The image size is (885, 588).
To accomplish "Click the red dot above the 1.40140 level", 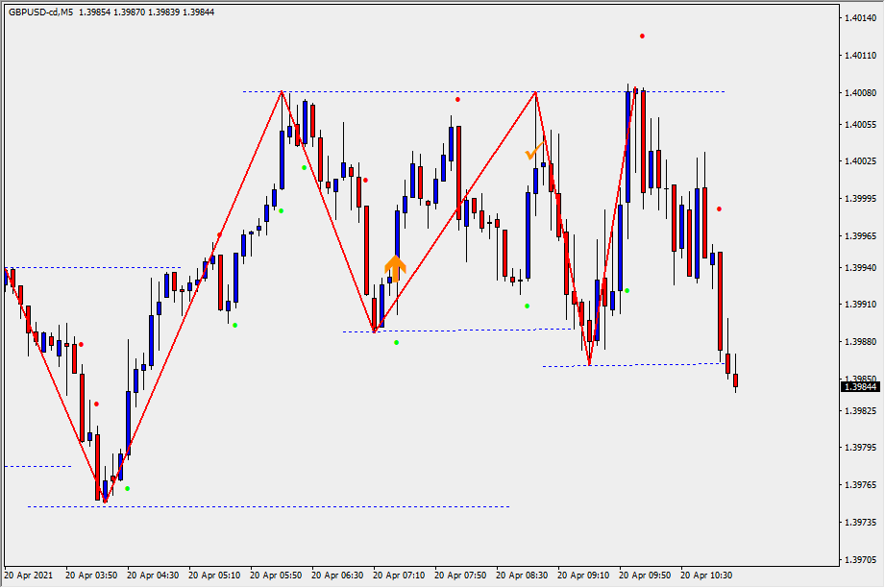I will (642, 37).
